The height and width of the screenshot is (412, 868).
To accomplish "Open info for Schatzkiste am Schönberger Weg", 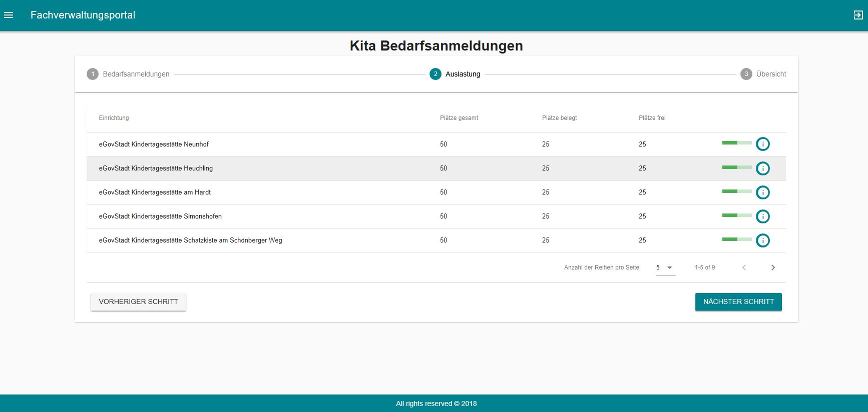I will click(762, 240).
